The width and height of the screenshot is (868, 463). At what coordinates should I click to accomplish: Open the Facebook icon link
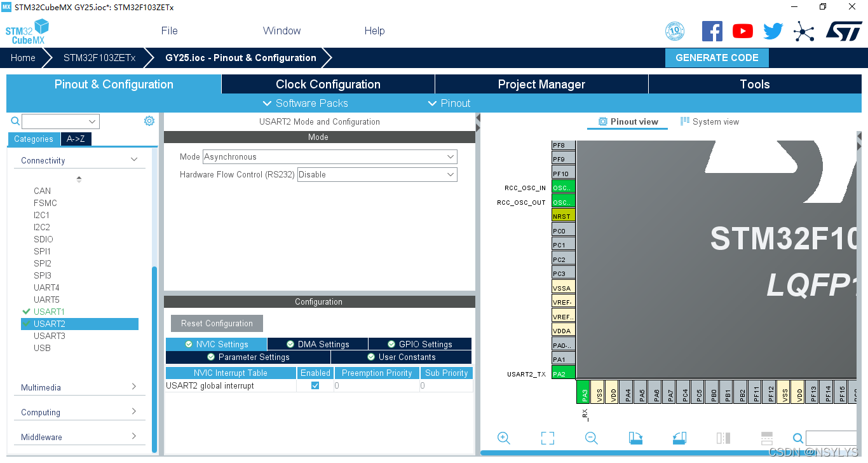(x=712, y=31)
